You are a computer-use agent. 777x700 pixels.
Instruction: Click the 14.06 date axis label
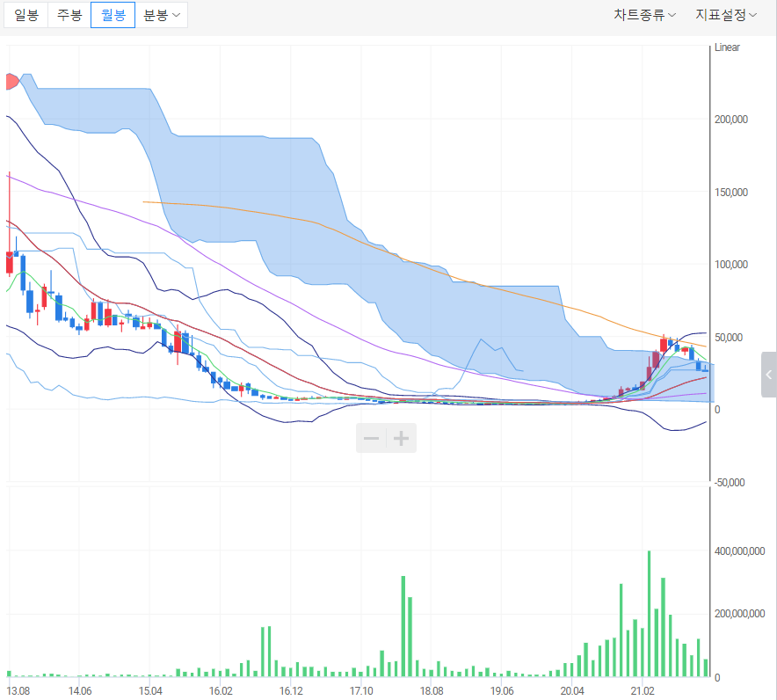(x=80, y=691)
